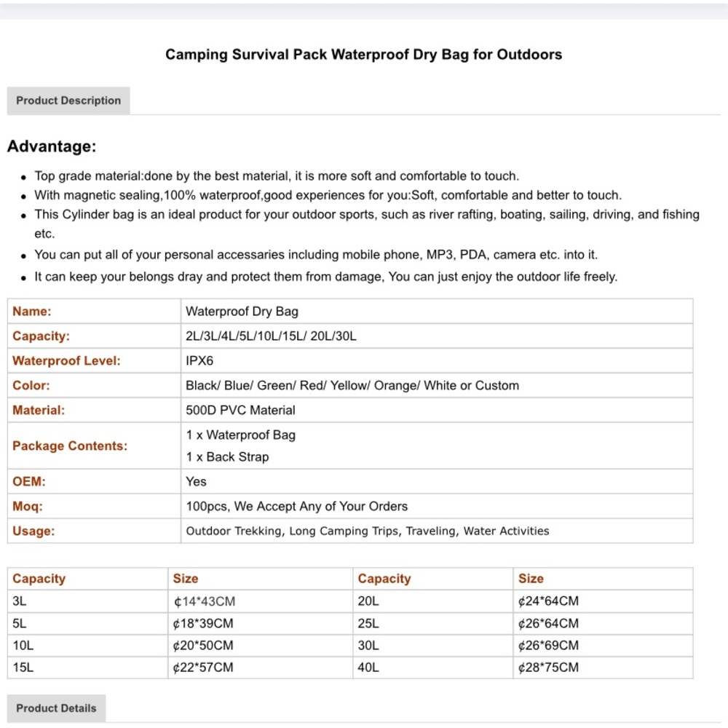The image size is (728, 728).
Task: Click the Camping Survival Pack product title
Action: click(x=363, y=55)
